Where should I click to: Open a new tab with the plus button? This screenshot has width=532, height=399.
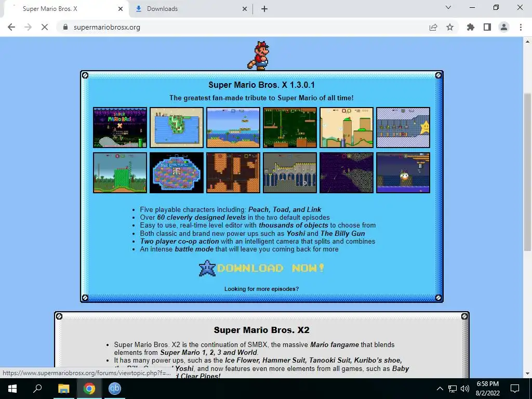[x=264, y=9]
